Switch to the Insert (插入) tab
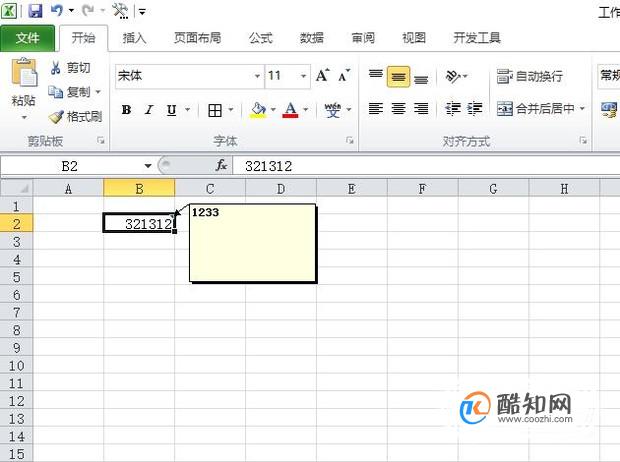The image size is (620, 462). click(x=134, y=38)
